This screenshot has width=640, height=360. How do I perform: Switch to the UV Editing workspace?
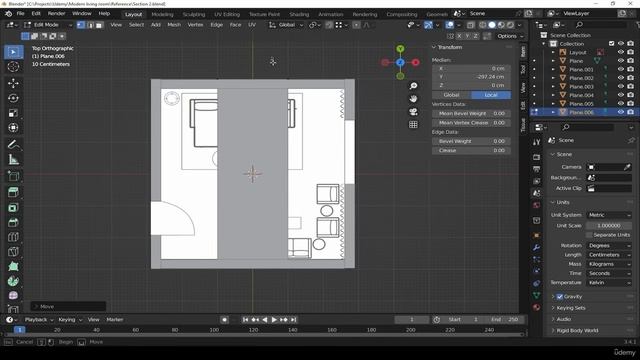[227, 14]
